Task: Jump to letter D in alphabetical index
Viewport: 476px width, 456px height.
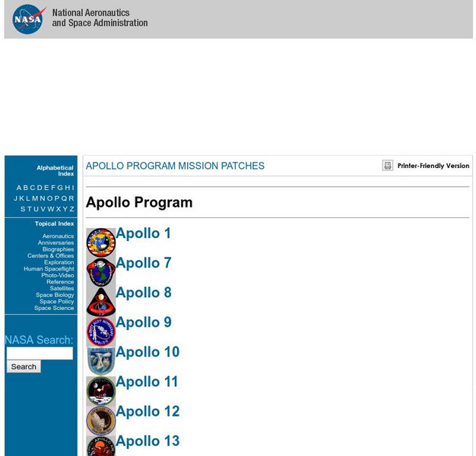Action: [40, 188]
